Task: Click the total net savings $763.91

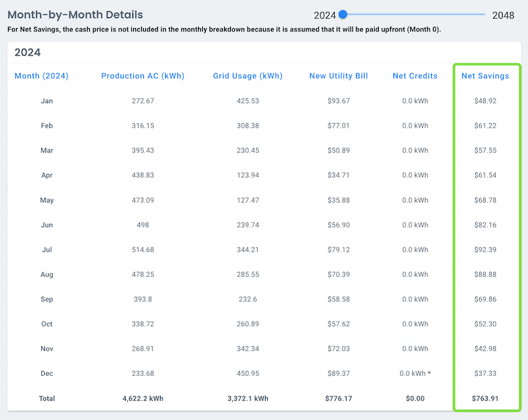Action: [x=485, y=399]
